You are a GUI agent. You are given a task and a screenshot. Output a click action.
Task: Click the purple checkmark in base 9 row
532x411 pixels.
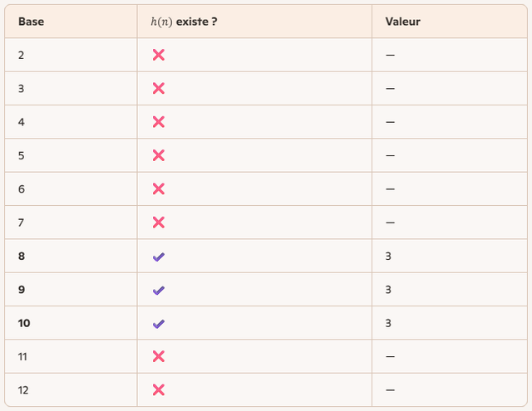click(x=159, y=291)
